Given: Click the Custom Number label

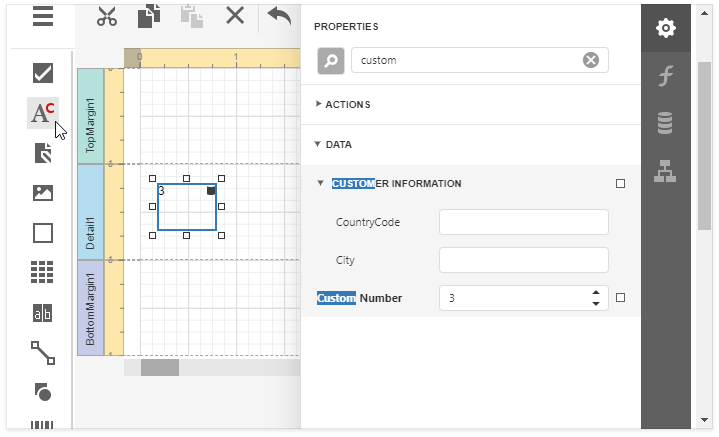Looking at the screenshot, I should point(360,298).
